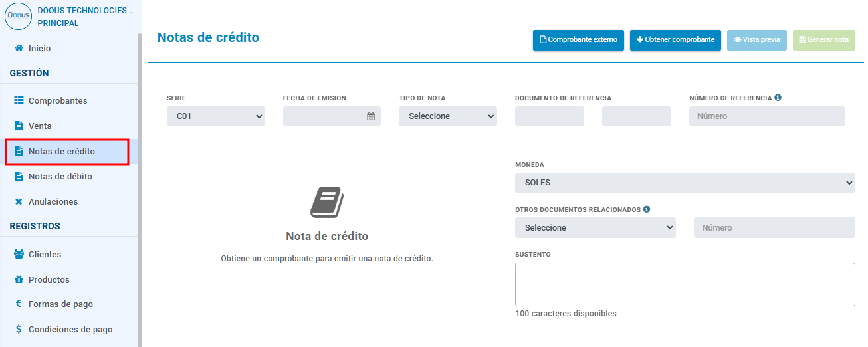Image resolution: width=868 pixels, height=347 pixels.
Task: Click the Sustento text area
Action: [x=685, y=285]
